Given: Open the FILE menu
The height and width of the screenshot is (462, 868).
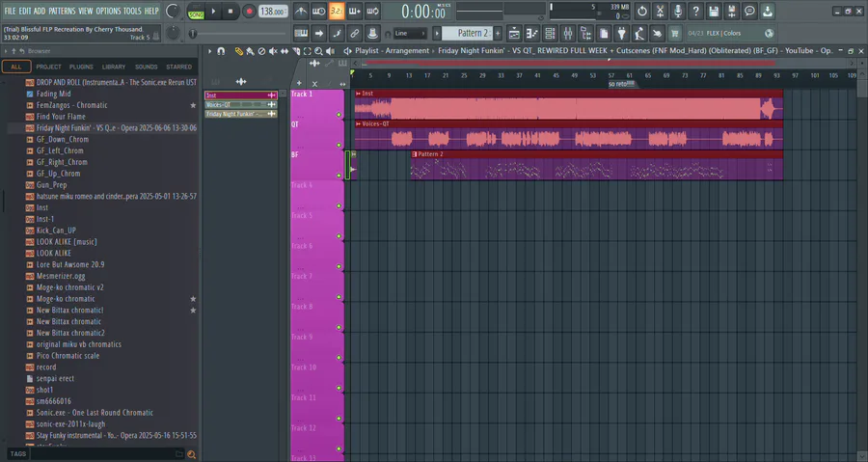Looking at the screenshot, I should tap(10, 11).
